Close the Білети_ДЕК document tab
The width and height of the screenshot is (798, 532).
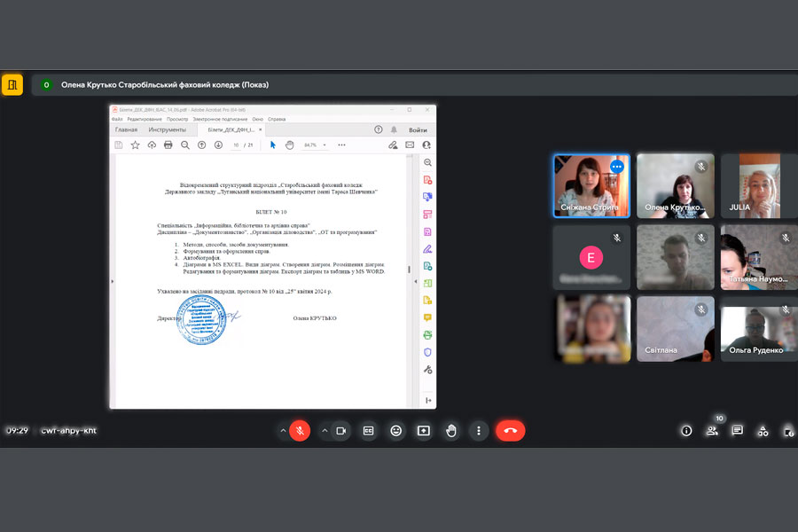(x=261, y=129)
